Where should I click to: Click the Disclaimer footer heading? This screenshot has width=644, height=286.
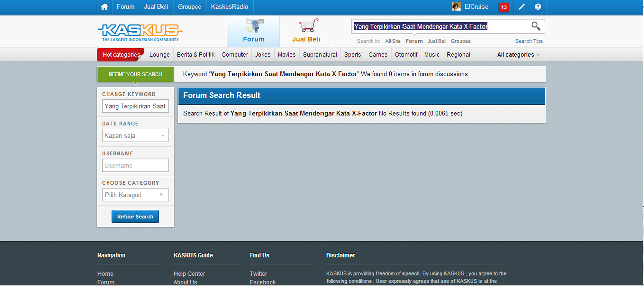point(341,255)
